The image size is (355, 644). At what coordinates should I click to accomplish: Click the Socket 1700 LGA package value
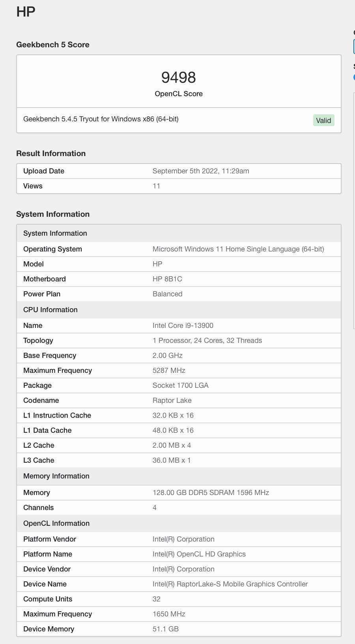tap(180, 385)
